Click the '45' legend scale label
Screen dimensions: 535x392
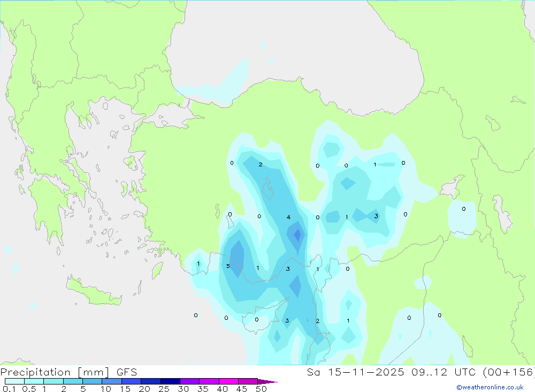[x=242, y=389]
